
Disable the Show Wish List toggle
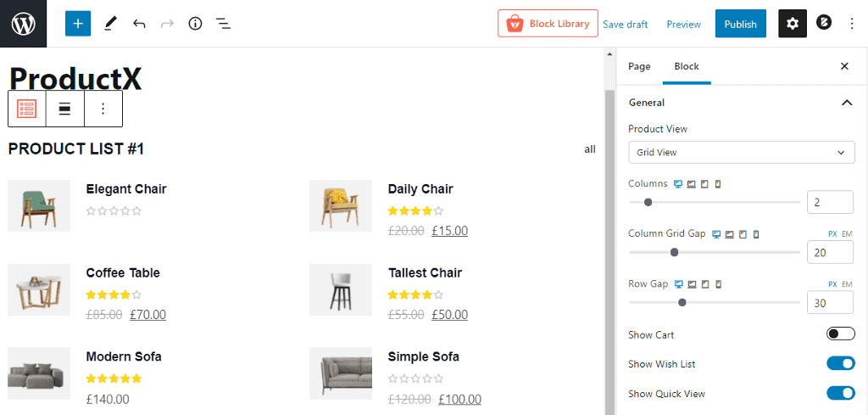[x=840, y=364]
